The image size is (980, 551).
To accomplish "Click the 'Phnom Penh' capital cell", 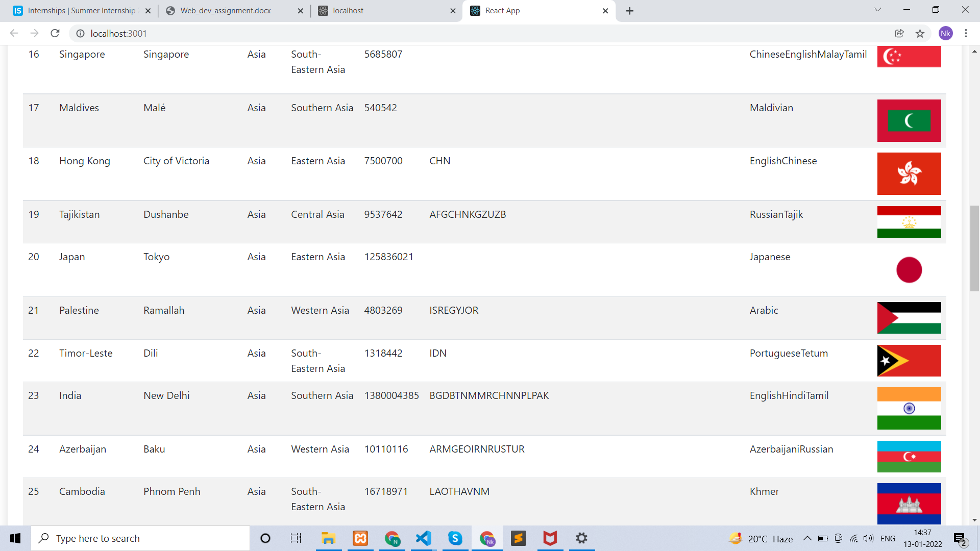I will (x=172, y=491).
